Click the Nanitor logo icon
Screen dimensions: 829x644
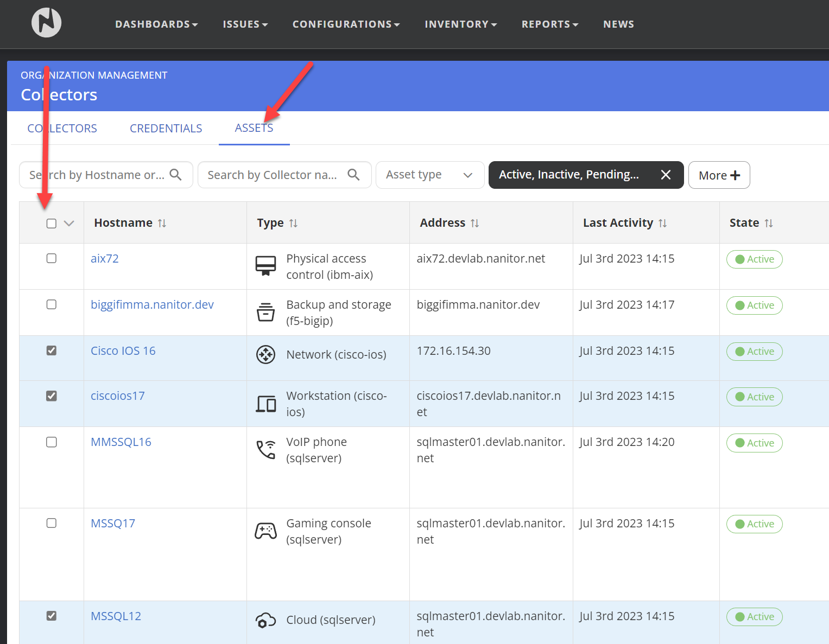[x=46, y=23]
